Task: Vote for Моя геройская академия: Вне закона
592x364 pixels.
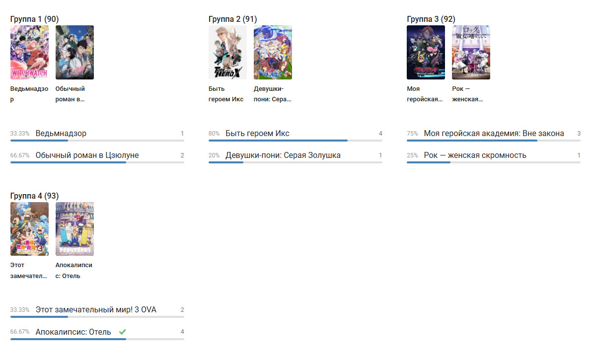Action: click(494, 134)
